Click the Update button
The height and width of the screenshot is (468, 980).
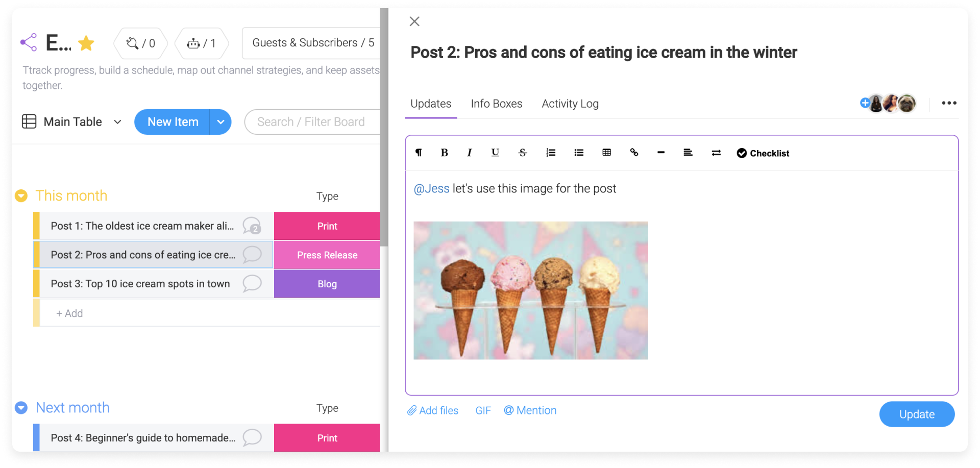click(917, 414)
